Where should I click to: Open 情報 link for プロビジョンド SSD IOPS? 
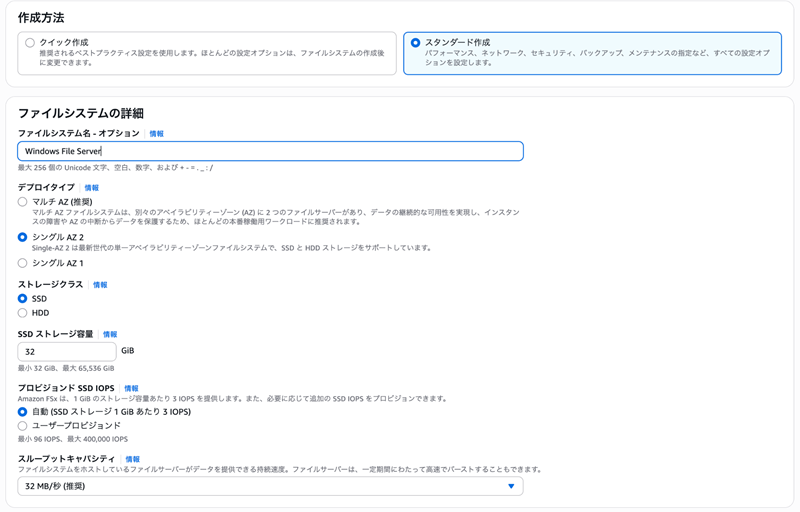(x=131, y=388)
